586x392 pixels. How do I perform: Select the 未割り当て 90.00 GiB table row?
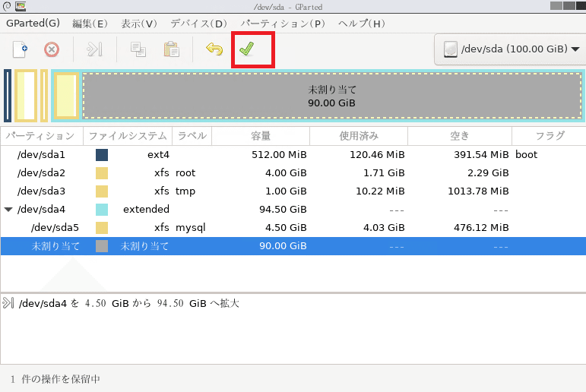(x=293, y=246)
